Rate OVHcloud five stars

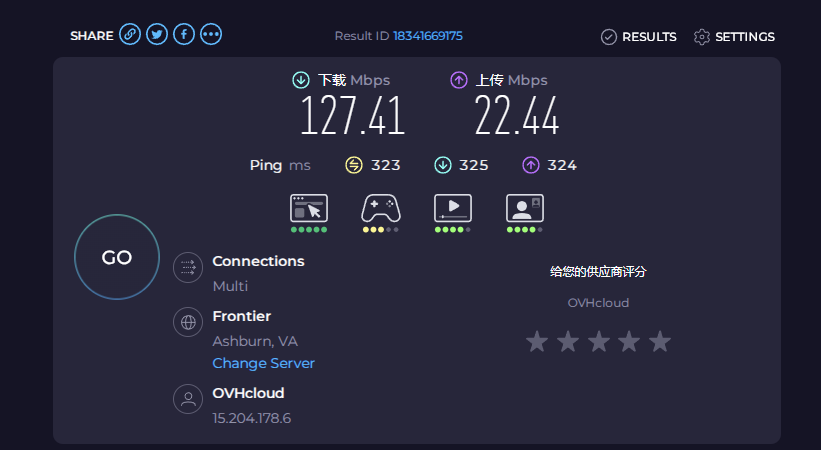[659, 342]
